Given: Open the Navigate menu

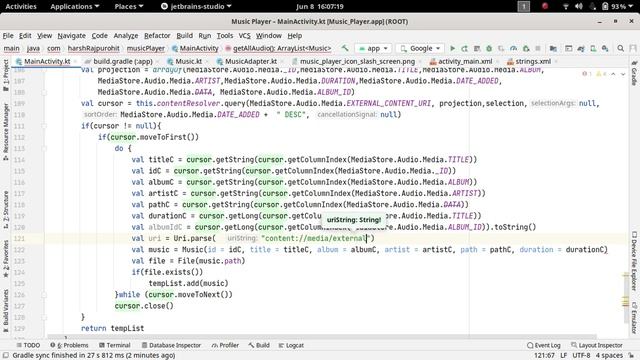Looking at the screenshot, I should coord(71,36).
